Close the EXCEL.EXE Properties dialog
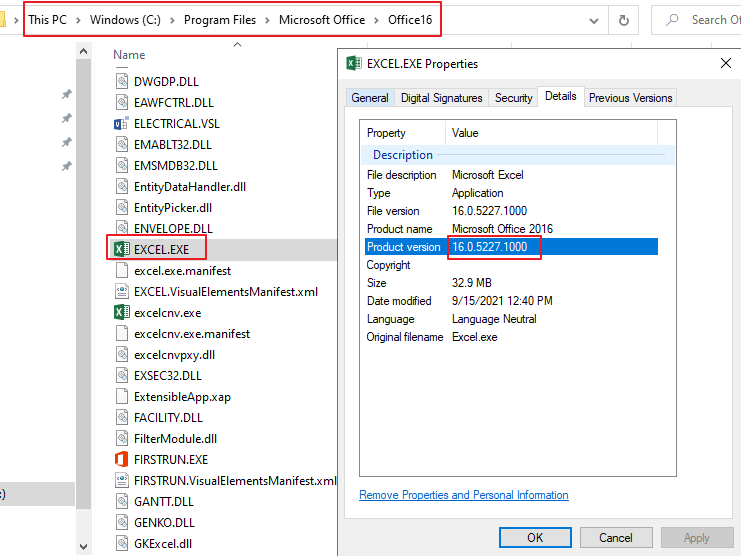The height and width of the screenshot is (556, 741). point(725,63)
